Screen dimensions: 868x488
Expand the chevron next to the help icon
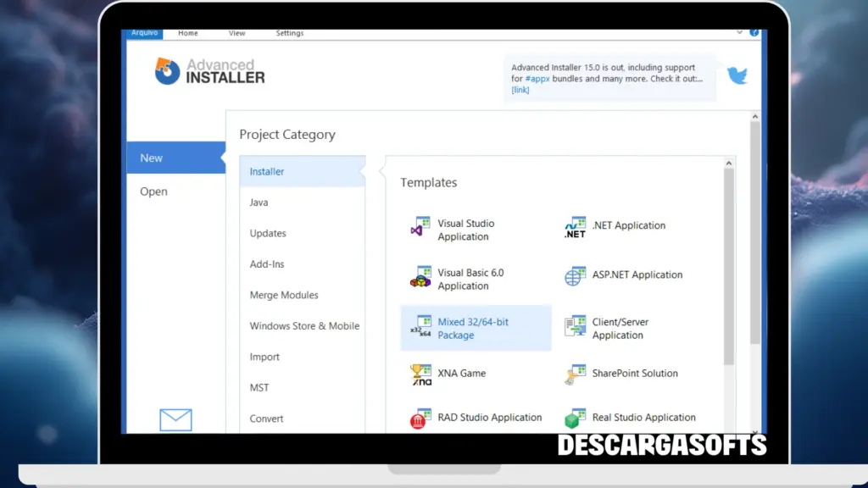click(739, 32)
